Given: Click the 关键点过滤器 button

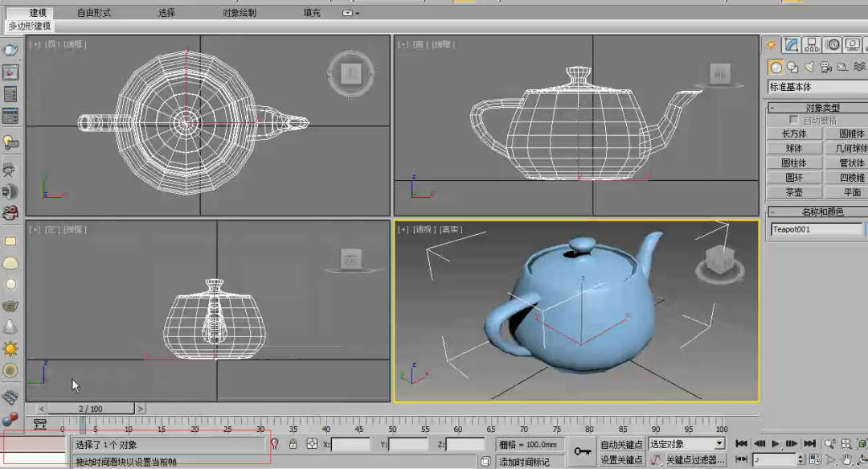Looking at the screenshot, I should click(696, 459).
